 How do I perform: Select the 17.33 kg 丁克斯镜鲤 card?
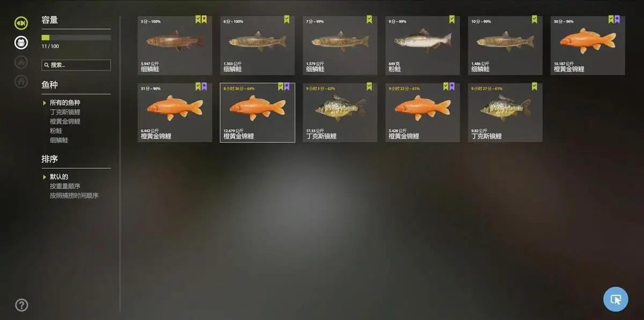340,113
